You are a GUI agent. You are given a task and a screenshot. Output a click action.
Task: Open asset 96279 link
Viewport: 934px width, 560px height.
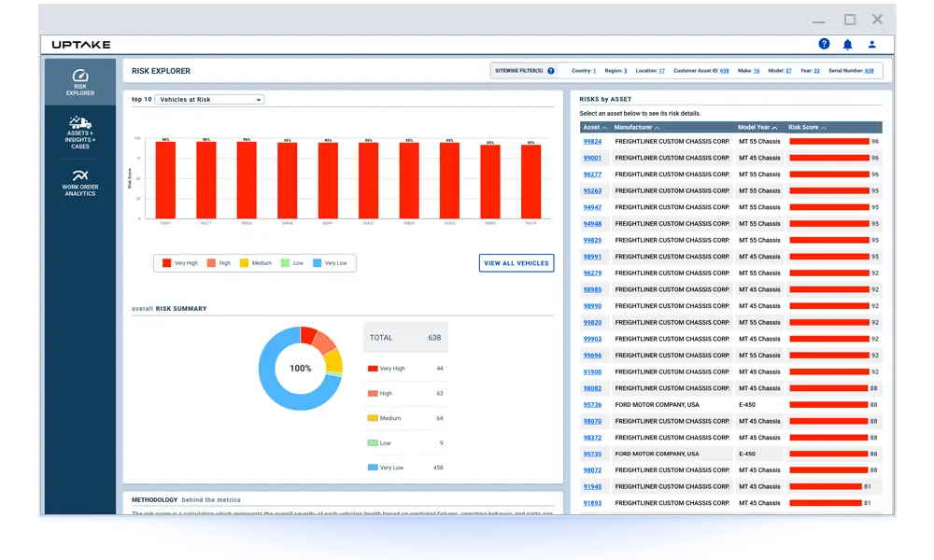pyautogui.click(x=592, y=273)
